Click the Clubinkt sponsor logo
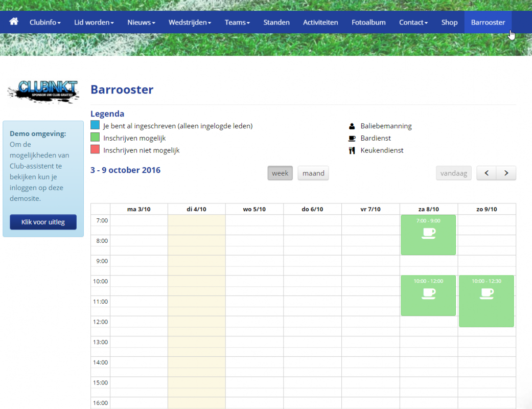532x409 pixels. point(43,92)
